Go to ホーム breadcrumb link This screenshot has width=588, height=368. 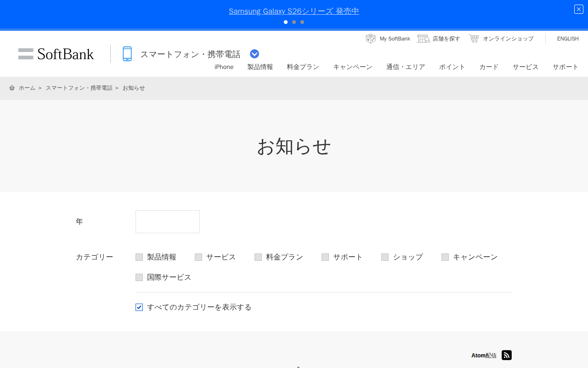click(27, 88)
